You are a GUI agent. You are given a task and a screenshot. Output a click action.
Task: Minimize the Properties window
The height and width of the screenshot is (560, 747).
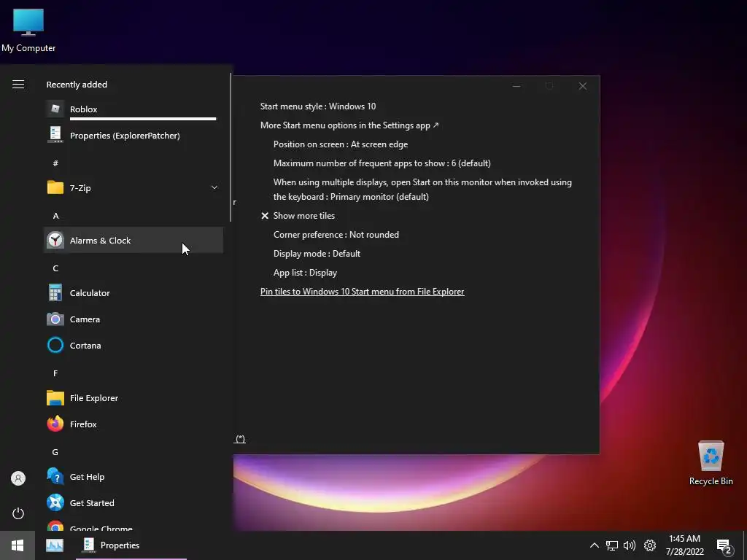click(516, 86)
